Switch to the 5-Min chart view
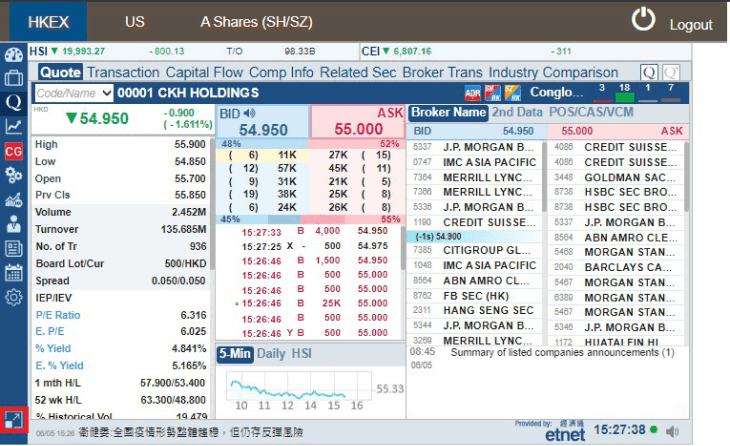 (x=235, y=354)
